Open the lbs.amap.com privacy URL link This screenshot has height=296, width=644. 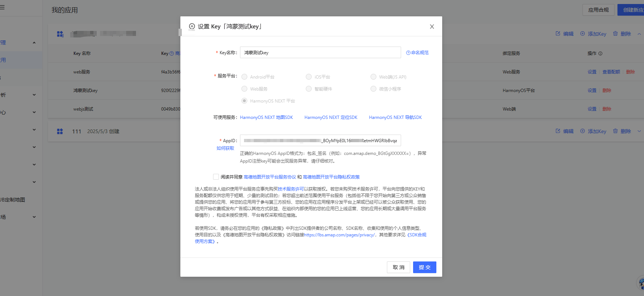(x=339, y=235)
